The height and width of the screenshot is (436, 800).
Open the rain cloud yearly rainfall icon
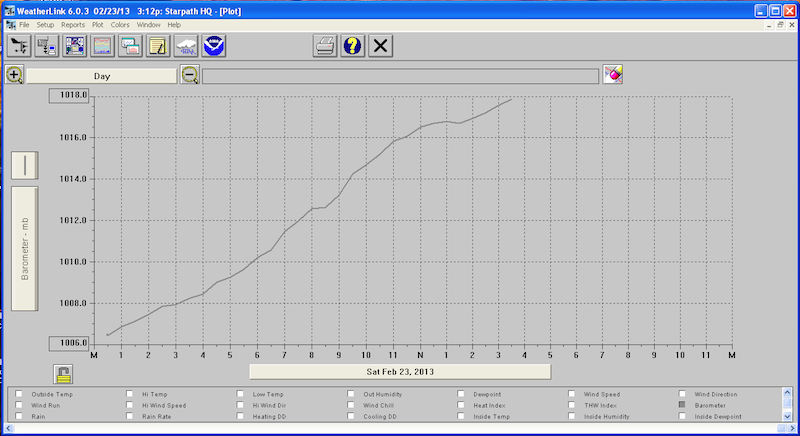[186, 46]
